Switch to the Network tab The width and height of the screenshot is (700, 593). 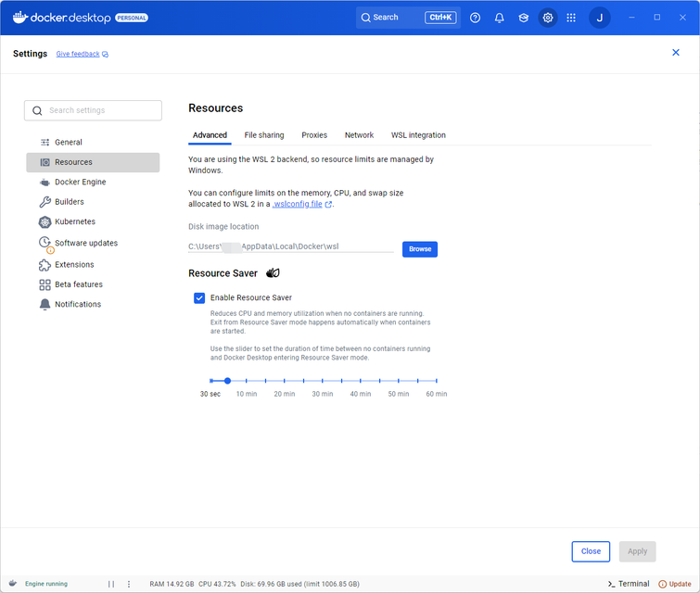pos(359,135)
